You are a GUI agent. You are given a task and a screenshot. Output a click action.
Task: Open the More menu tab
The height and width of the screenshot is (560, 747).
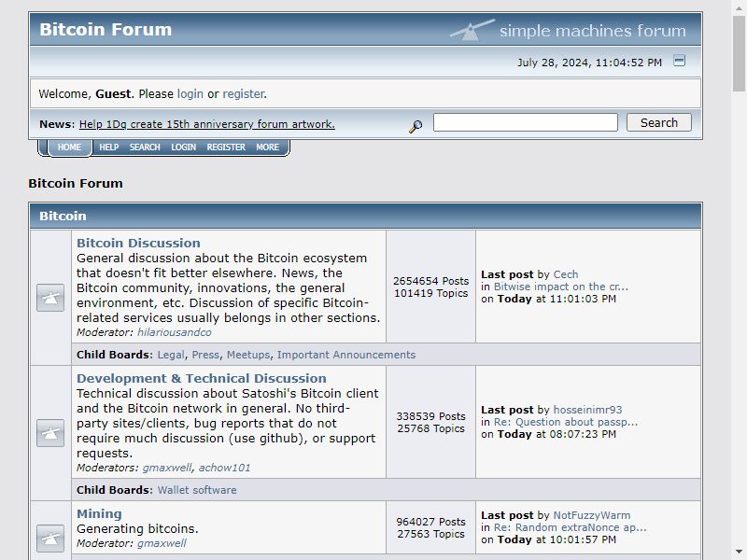coord(268,147)
